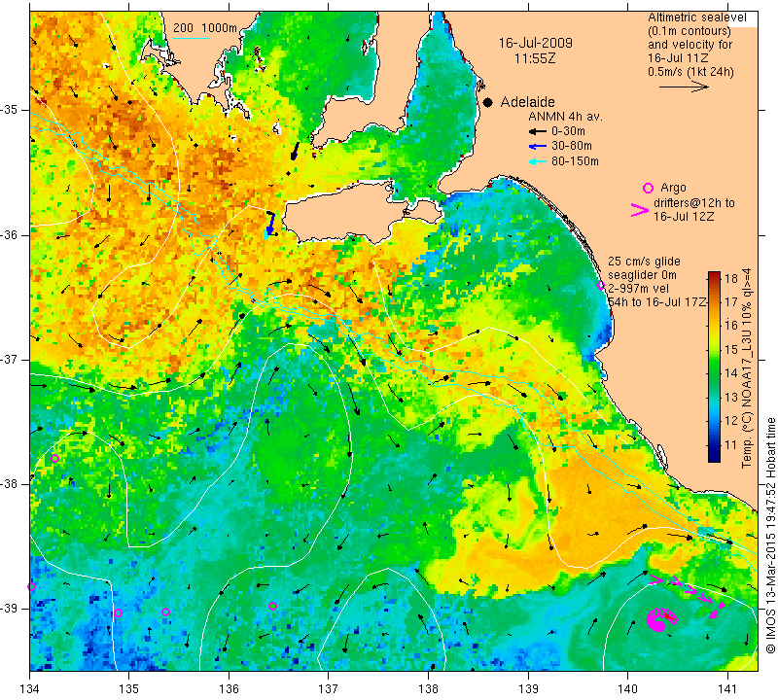Click the date label 16-Jul-2009
778x700 pixels.
click(536, 43)
